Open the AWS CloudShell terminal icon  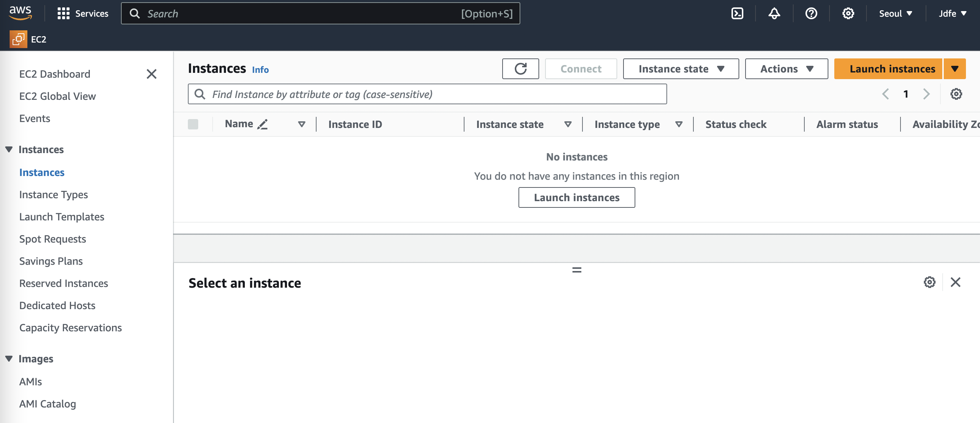[737, 14]
